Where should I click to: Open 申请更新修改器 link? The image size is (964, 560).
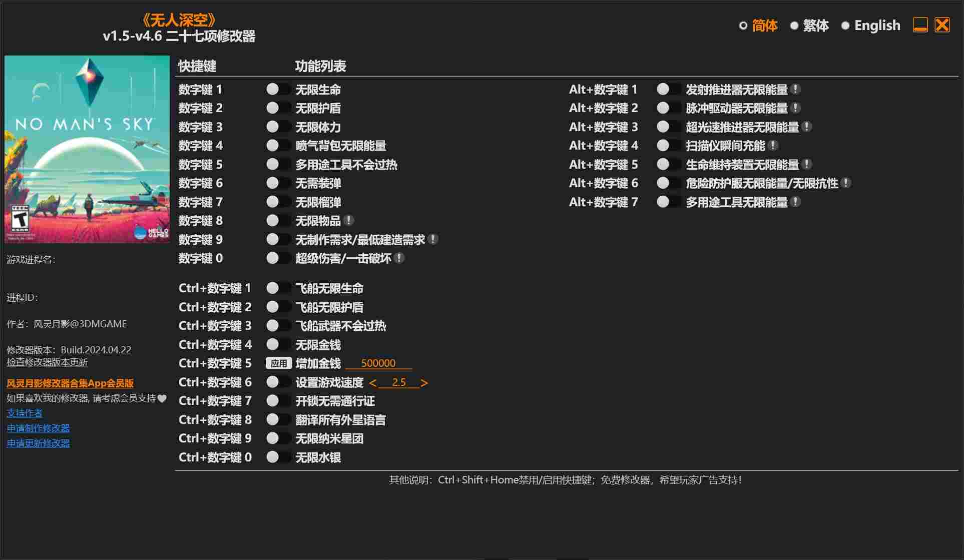coord(38,443)
